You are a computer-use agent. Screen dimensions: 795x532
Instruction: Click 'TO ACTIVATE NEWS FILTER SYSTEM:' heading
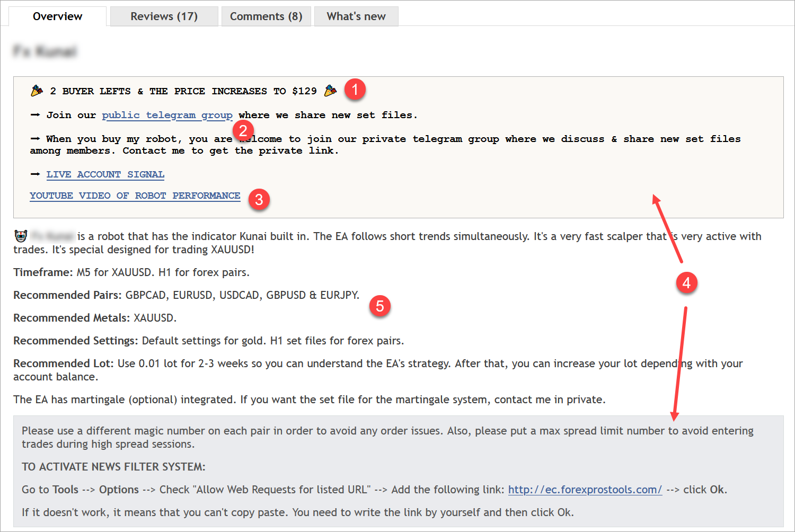tap(113, 467)
